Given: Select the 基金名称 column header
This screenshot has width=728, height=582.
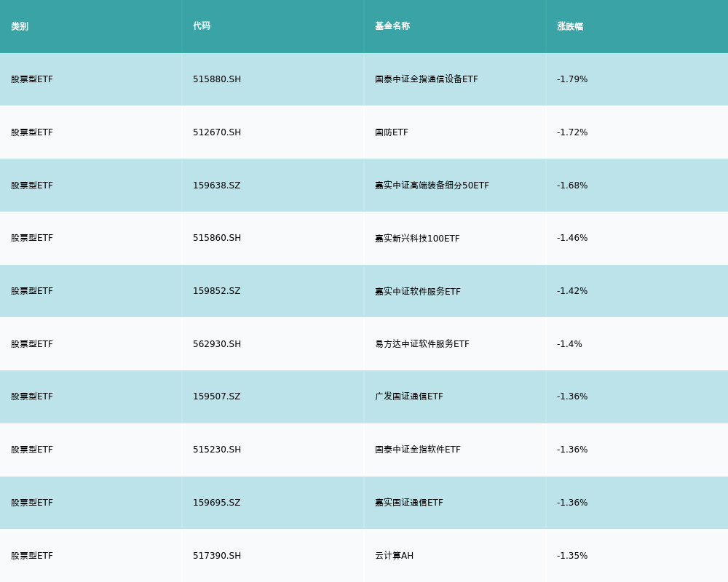Looking at the screenshot, I should tap(392, 26).
